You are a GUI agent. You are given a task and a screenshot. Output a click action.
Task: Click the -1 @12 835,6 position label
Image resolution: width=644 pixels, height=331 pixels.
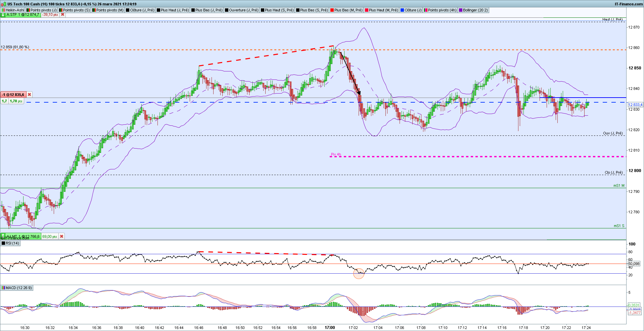[x=13, y=95]
